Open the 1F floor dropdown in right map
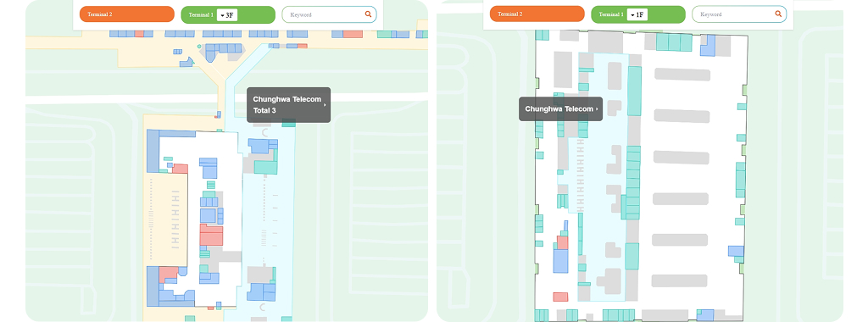The height and width of the screenshot is (322, 868). pyautogui.click(x=637, y=15)
